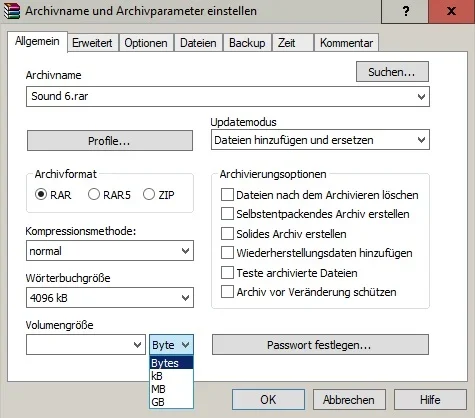This screenshot has height=418, width=475.
Task: Open the Profile... button
Action: click(x=110, y=141)
